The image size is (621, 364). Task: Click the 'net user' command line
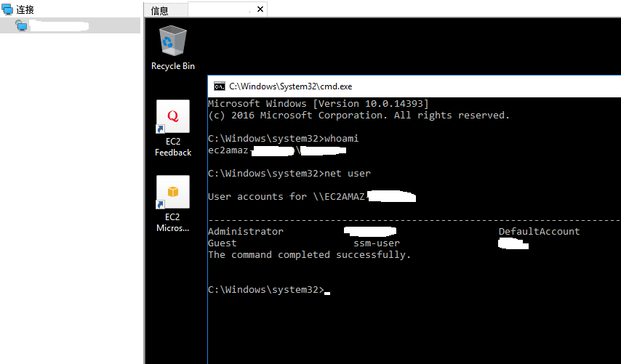[x=289, y=174]
